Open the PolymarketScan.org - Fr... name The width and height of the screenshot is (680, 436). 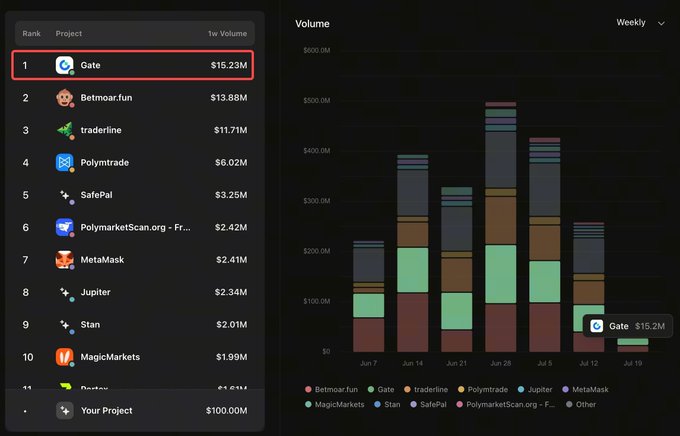tap(135, 227)
